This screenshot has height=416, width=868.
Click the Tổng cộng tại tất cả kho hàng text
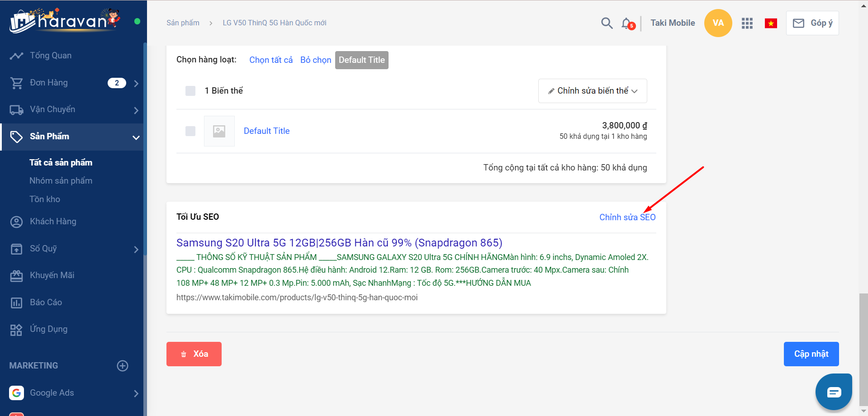pos(565,168)
